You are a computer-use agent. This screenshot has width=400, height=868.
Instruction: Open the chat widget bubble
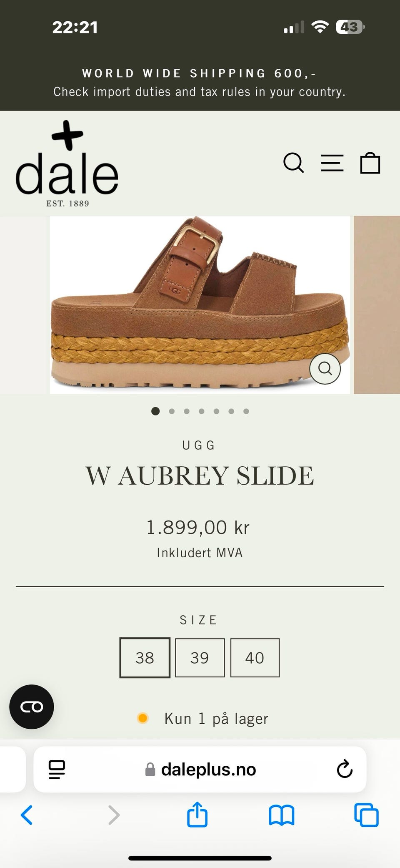click(x=32, y=707)
